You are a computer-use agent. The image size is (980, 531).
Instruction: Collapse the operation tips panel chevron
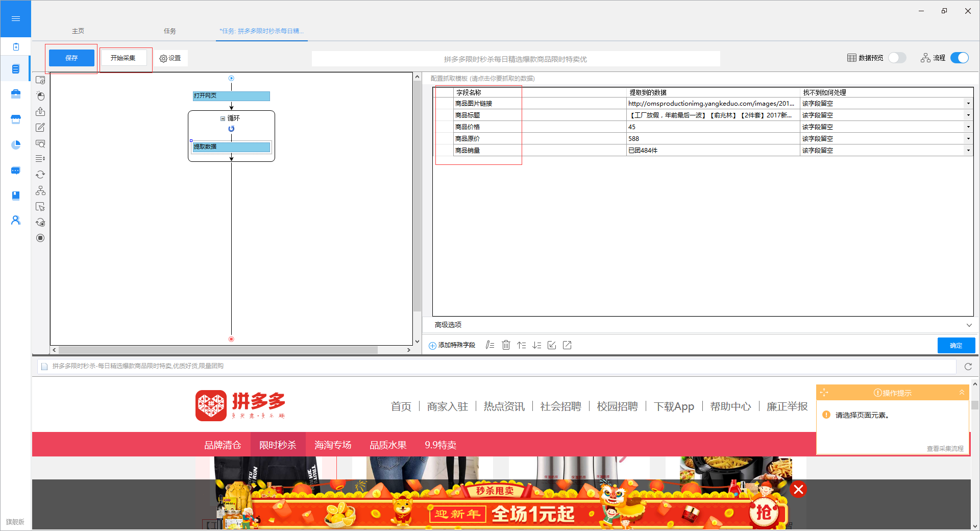(x=962, y=393)
